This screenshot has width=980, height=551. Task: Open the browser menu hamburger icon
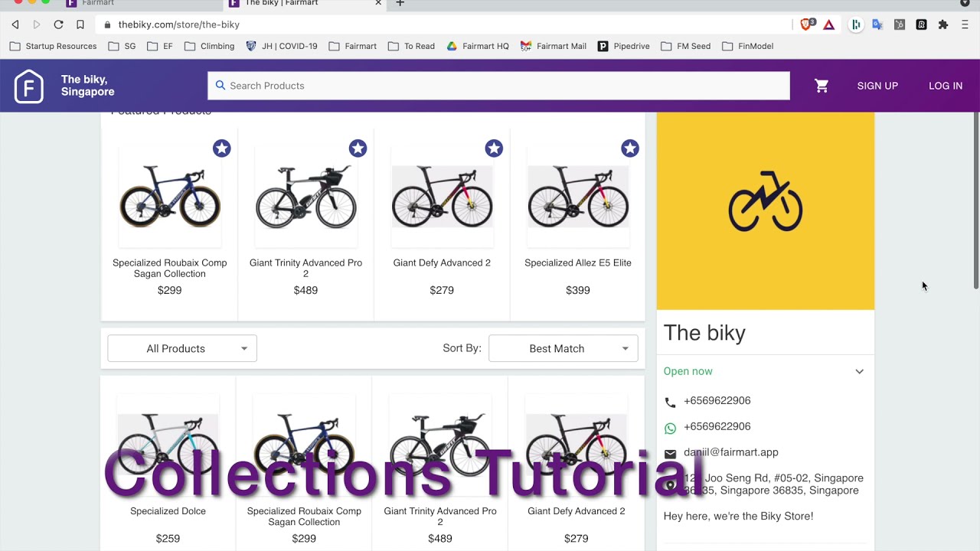click(965, 24)
